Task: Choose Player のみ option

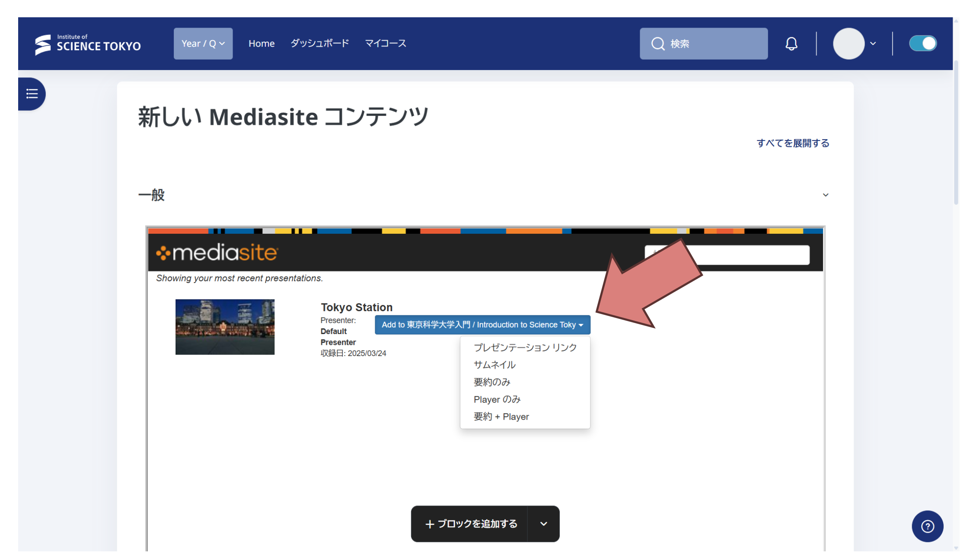Action: tap(525, 399)
